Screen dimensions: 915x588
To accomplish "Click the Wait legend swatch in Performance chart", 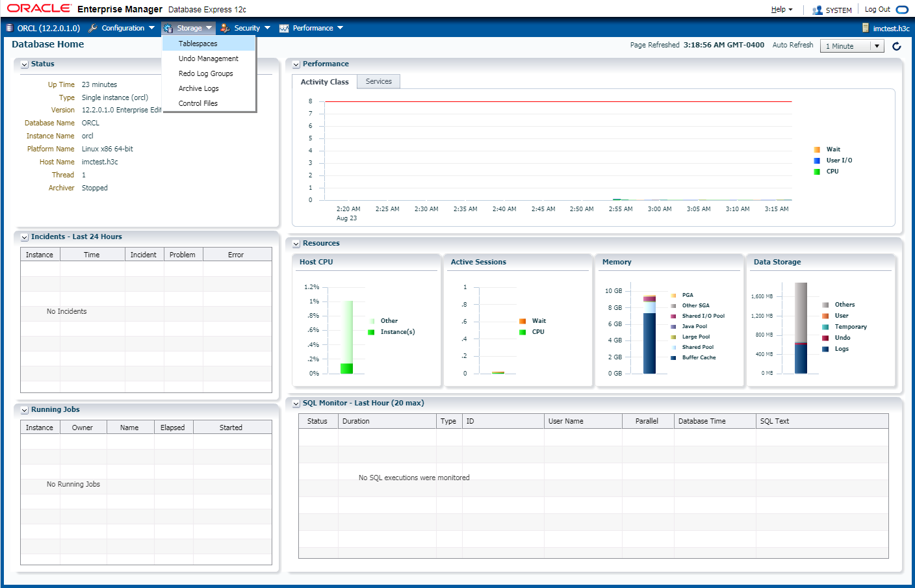I will point(817,149).
